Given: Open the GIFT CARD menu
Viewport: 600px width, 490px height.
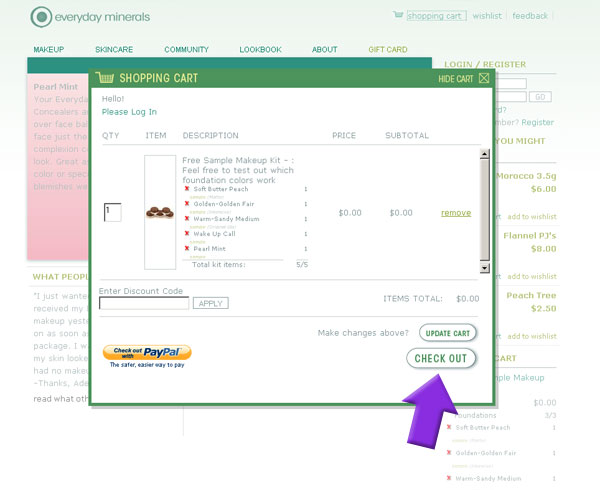Looking at the screenshot, I should pos(388,49).
